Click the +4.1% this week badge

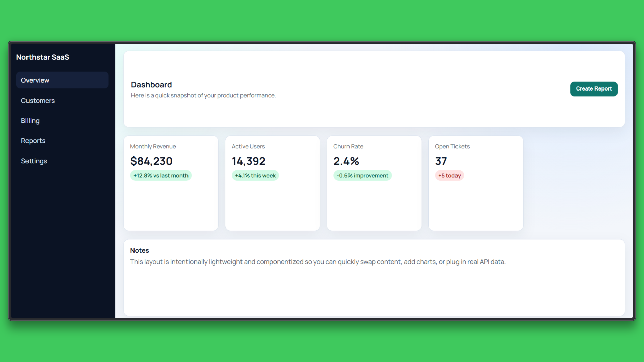[255, 176]
